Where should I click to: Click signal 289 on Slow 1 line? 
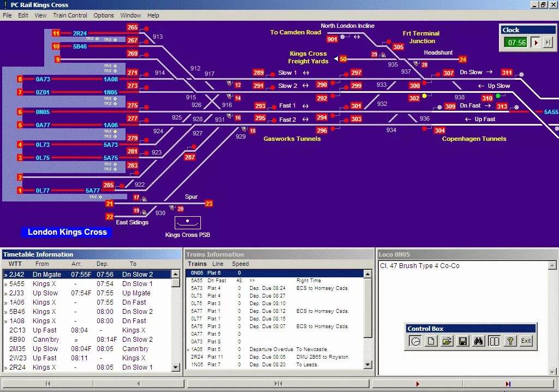pos(258,73)
